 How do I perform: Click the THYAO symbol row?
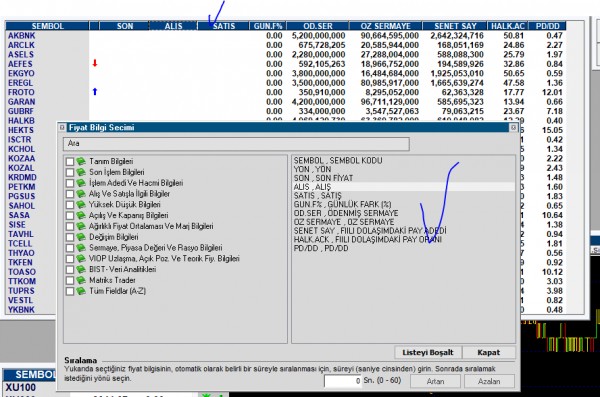pyautogui.click(x=21, y=253)
